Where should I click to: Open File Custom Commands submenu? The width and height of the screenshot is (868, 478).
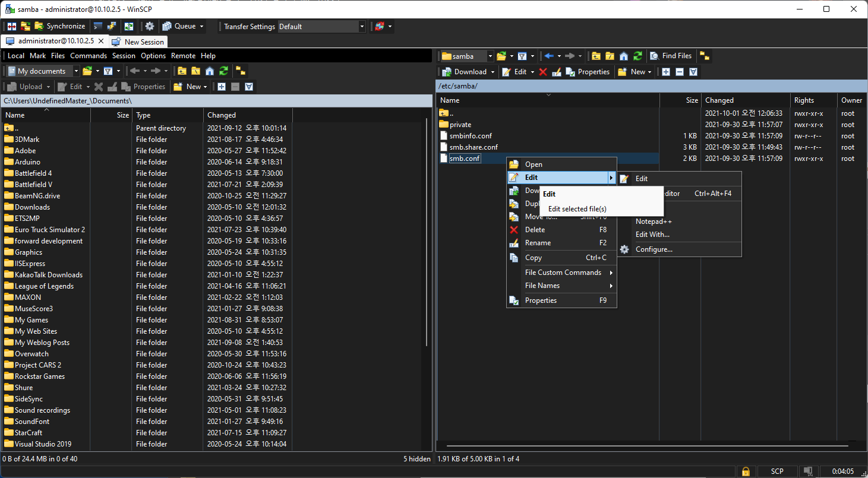(x=561, y=273)
